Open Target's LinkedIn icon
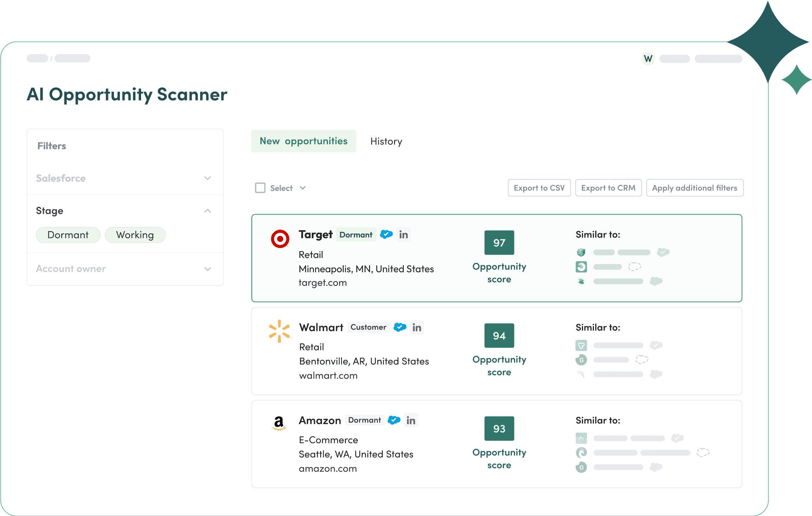Viewport: 812px width, 516px height. click(x=404, y=235)
